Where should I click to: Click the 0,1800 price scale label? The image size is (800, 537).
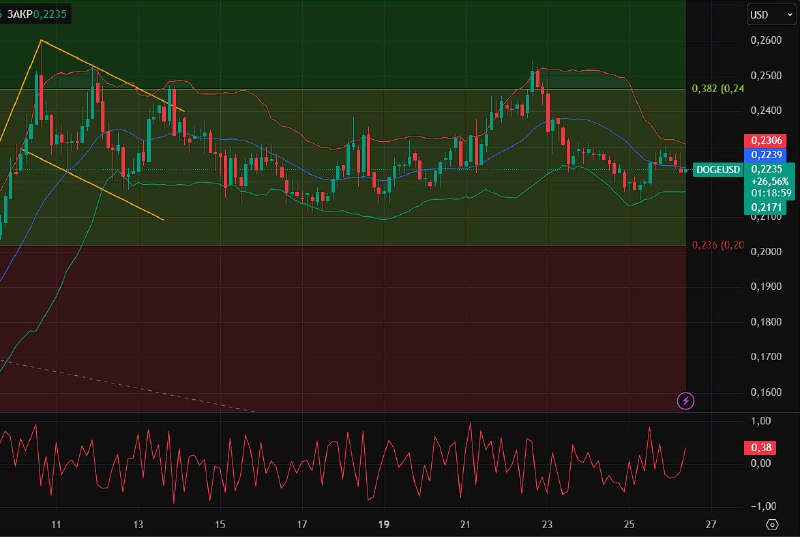coord(766,322)
